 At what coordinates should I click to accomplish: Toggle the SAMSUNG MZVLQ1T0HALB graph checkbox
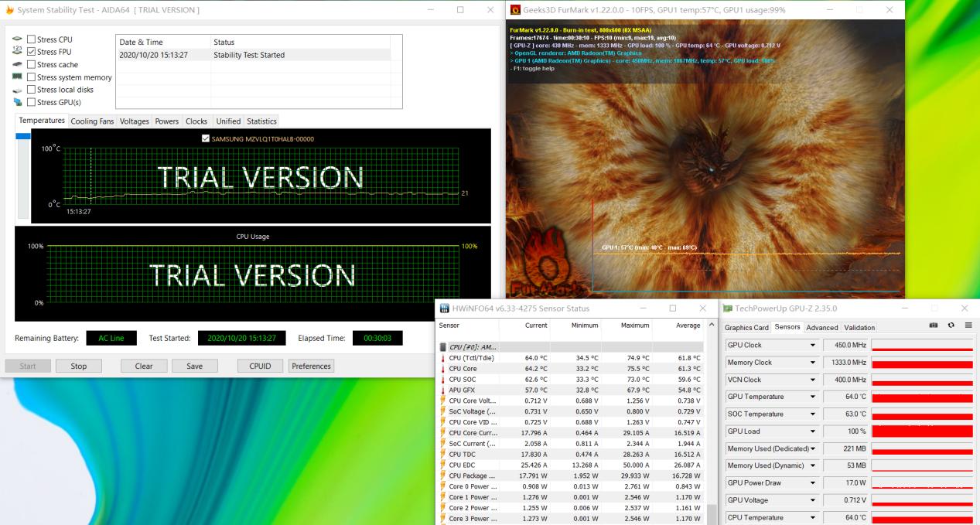[x=205, y=138]
